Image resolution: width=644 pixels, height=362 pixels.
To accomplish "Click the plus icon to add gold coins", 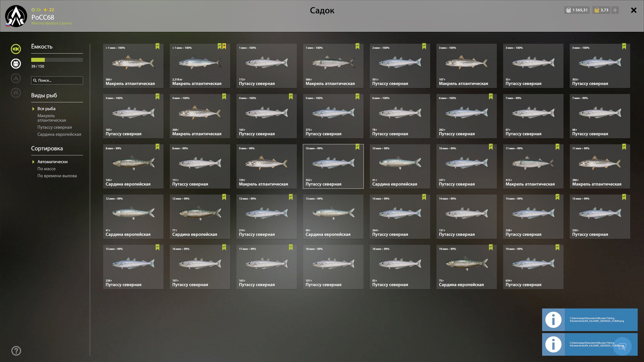I will click(x=615, y=10).
